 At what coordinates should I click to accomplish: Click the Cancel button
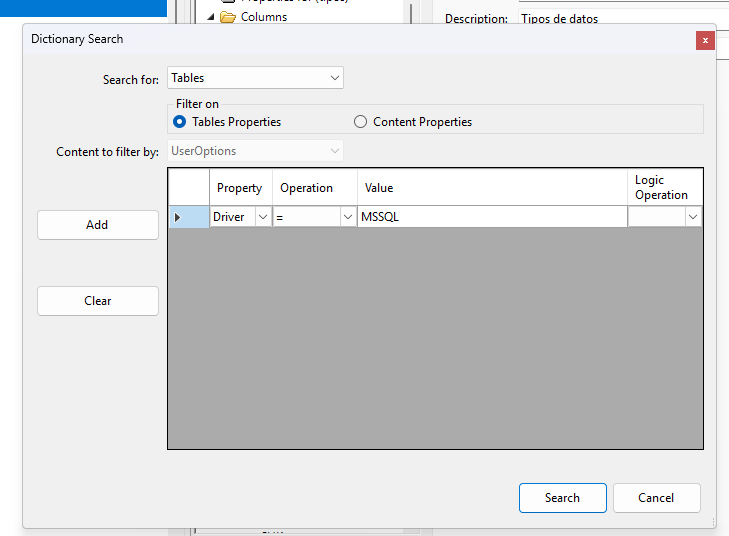[656, 498]
